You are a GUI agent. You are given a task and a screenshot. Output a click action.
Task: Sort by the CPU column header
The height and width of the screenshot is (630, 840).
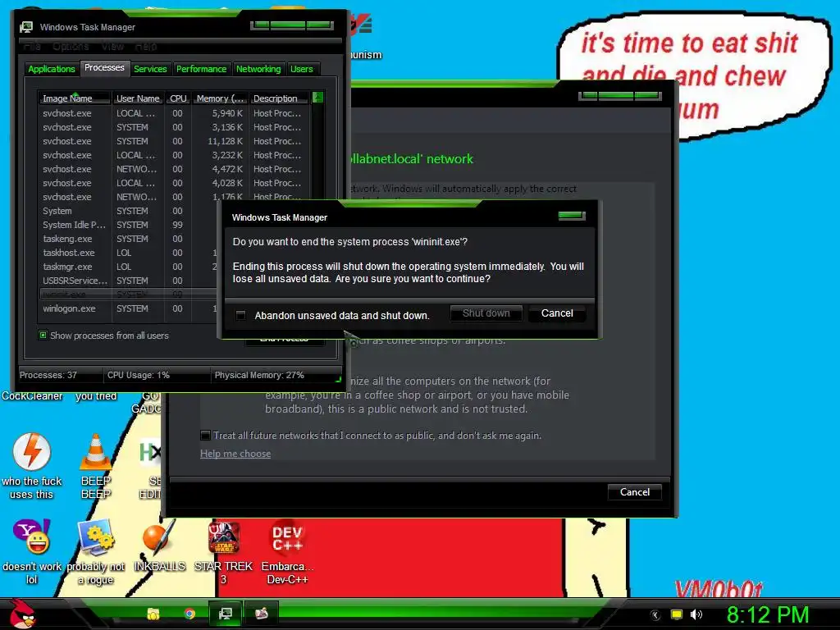click(x=178, y=98)
